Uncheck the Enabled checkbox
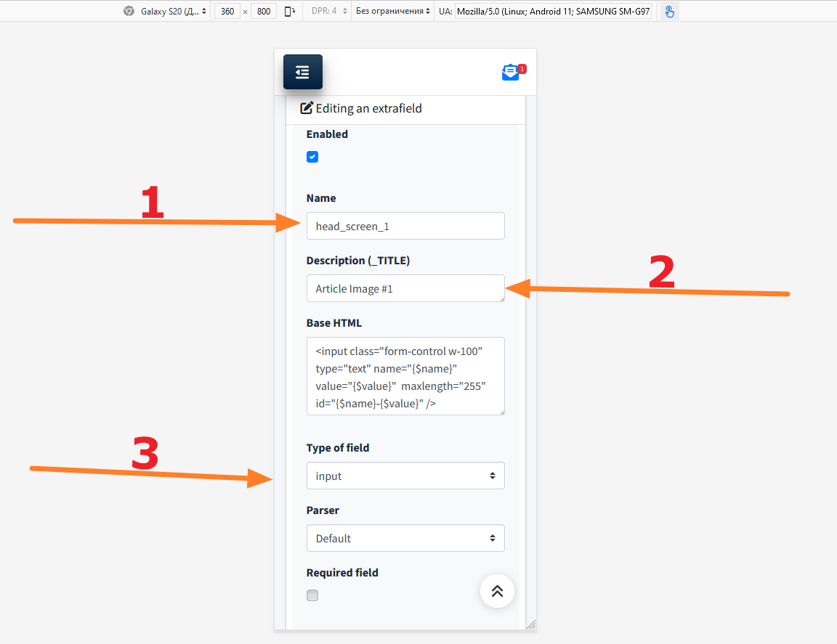 [312, 157]
